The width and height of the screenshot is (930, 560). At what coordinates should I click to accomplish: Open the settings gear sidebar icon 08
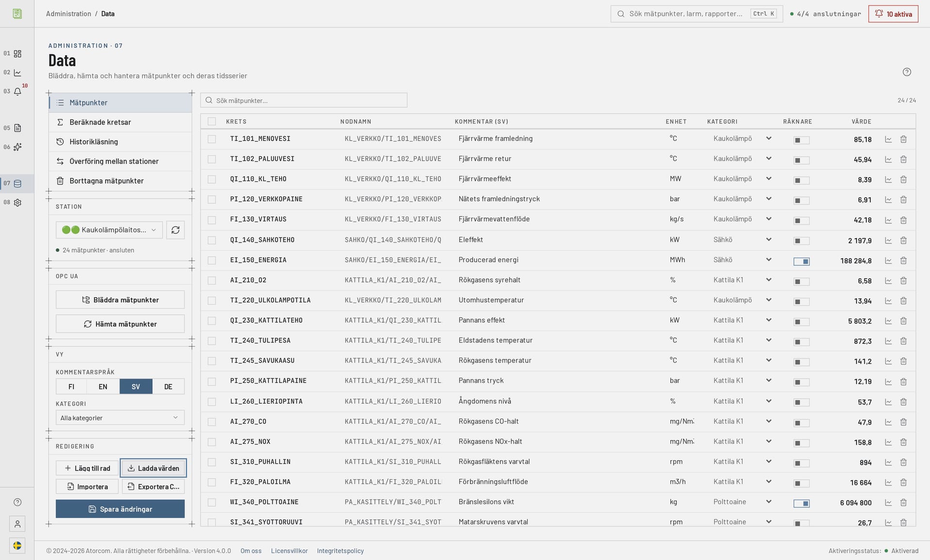coord(17,203)
